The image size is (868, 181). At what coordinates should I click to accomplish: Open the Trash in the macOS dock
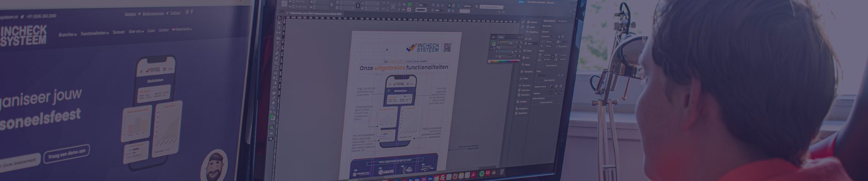click(502, 172)
